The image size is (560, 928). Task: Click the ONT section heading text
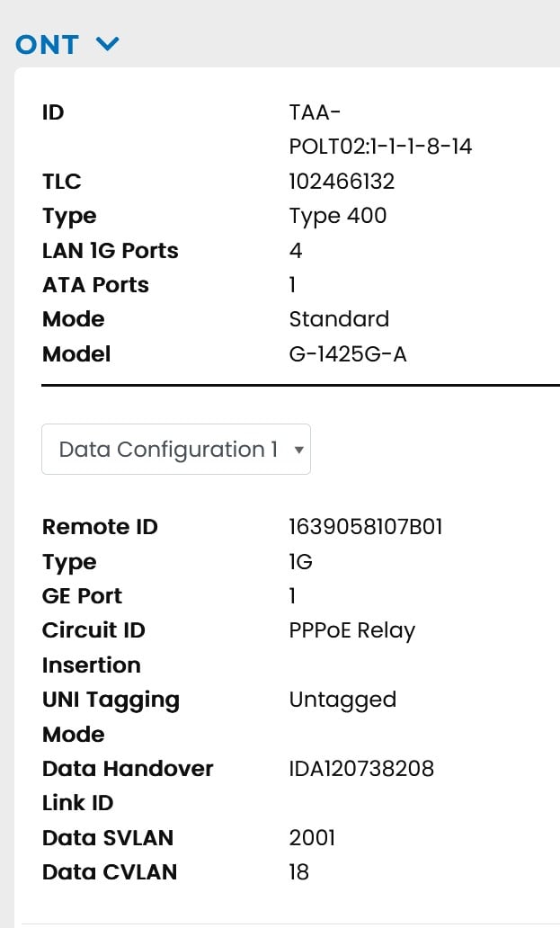(48, 44)
